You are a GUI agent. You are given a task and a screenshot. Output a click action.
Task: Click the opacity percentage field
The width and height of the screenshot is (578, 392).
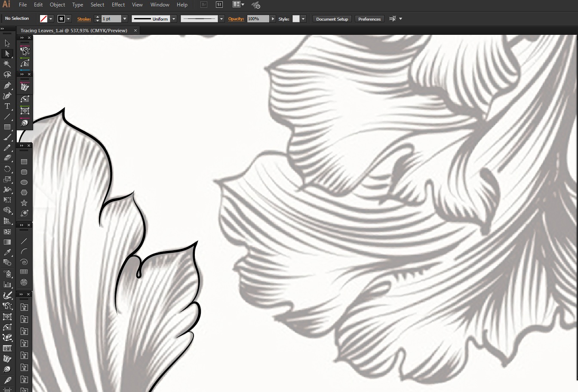(258, 19)
